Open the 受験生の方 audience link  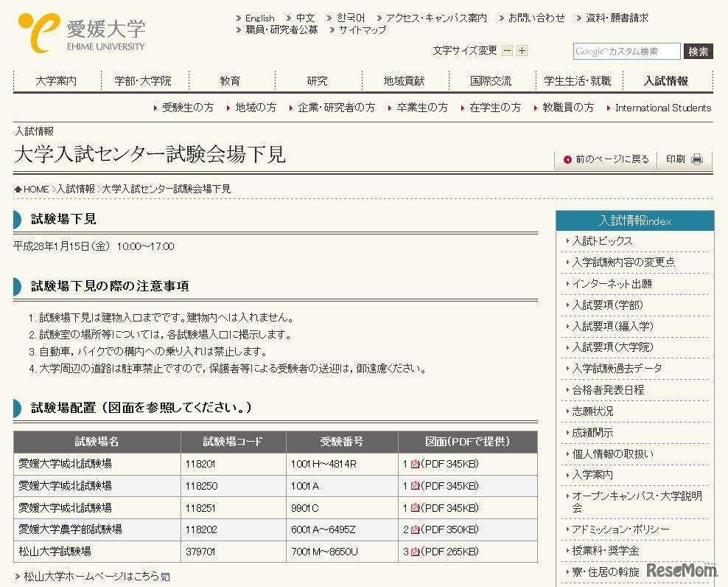[x=186, y=108]
